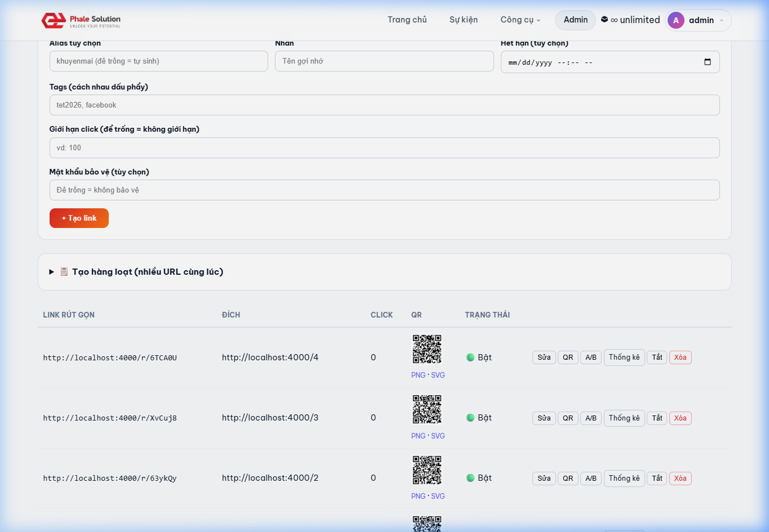
Task: Open QR button for 63ykQy row
Action: (568, 479)
